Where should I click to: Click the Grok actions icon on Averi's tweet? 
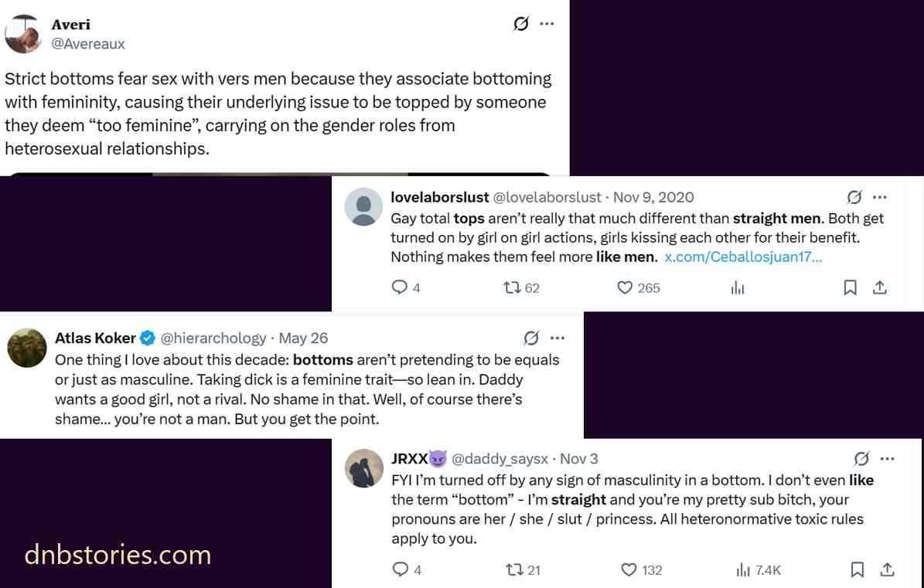520,23
